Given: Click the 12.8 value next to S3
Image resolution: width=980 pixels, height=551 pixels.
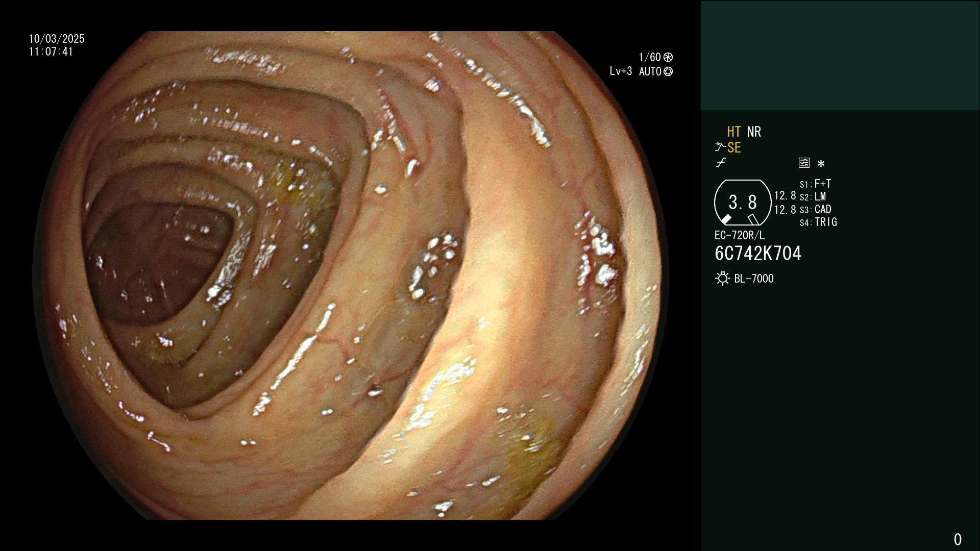Looking at the screenshot, I should [x=785, y=209].
